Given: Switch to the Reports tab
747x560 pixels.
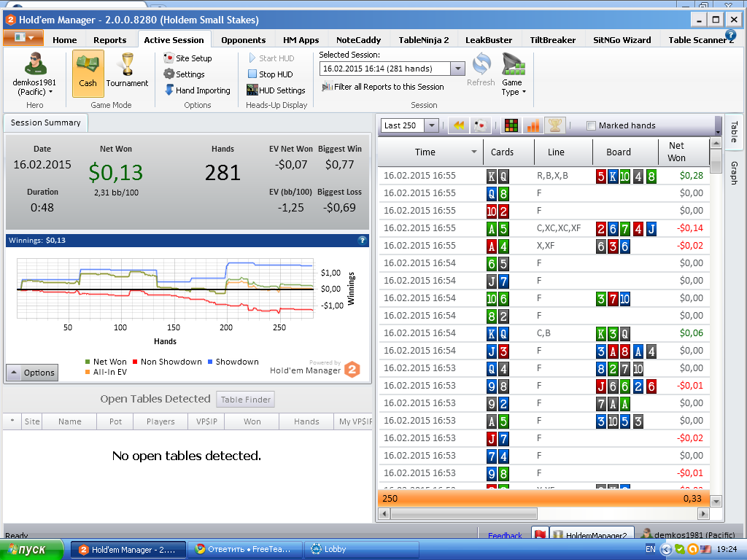Looking at the screenshot, I should click(x=110, y=40).
